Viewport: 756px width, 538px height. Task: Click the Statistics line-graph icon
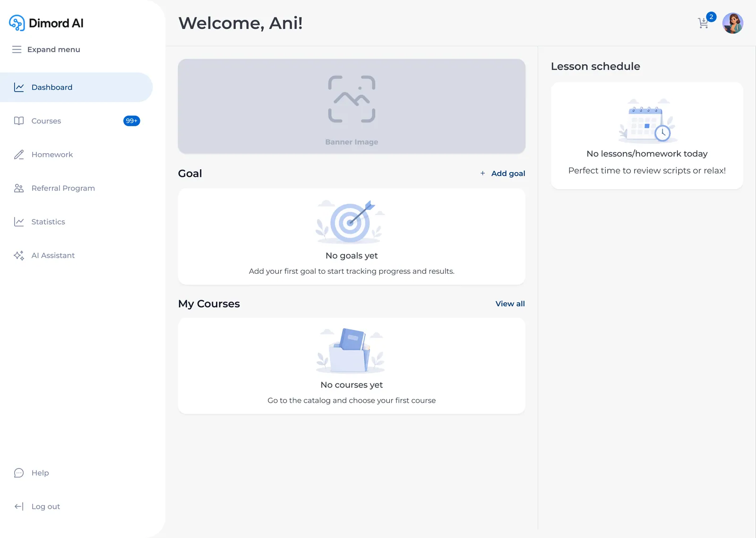point(19,222)
